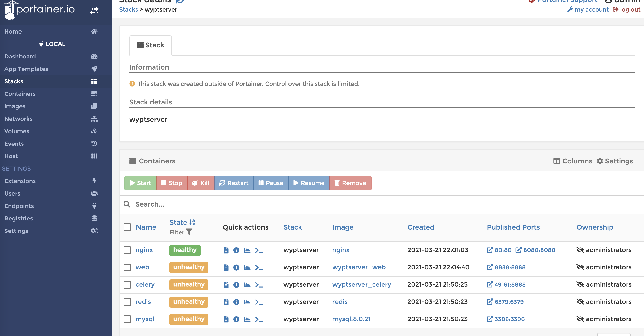644x336 pixels.
Task: Open exec console icon for redis container
Action: point(259,302)
